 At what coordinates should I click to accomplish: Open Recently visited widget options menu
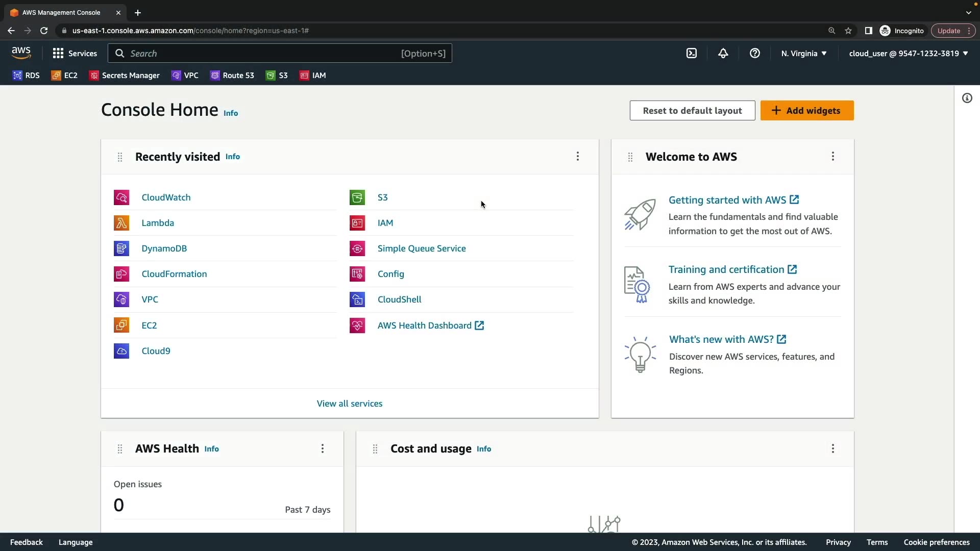(x=578, y=157)
